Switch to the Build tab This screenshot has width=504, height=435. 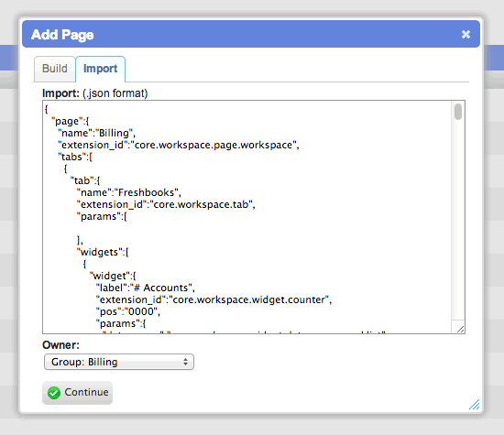click(55, 69)
